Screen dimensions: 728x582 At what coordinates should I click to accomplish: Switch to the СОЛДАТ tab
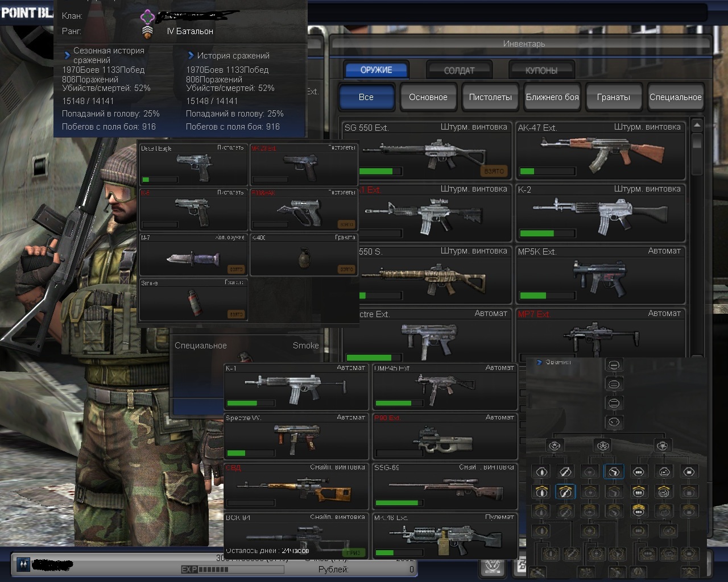459,70
